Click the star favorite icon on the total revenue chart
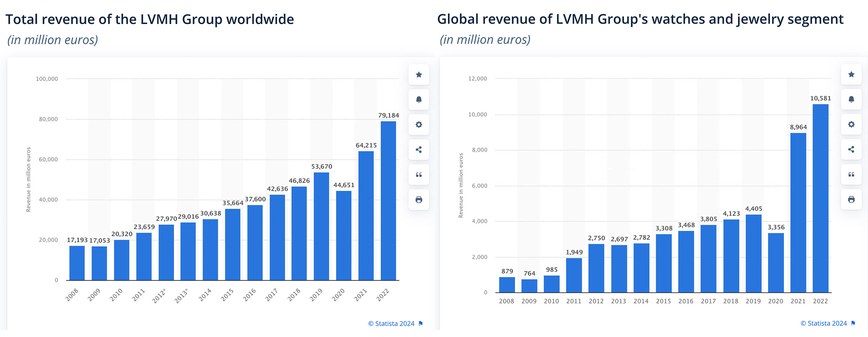This screenshot has height=337, width=868. click(x=419, y=75)
